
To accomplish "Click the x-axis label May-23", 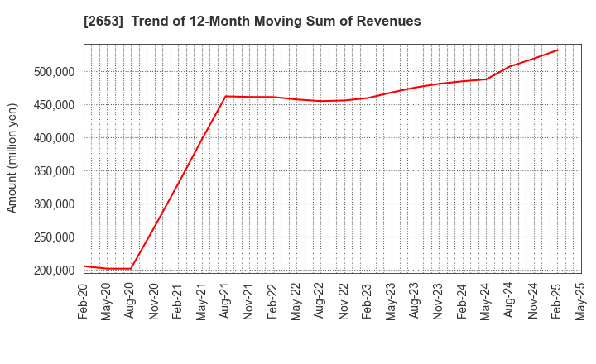I will pos(391,301).
